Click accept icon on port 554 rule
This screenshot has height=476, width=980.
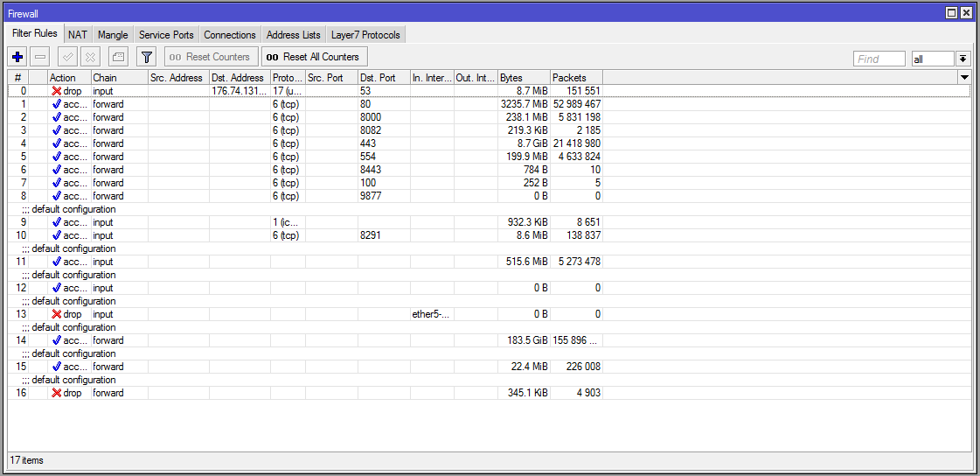pos(56,157)
